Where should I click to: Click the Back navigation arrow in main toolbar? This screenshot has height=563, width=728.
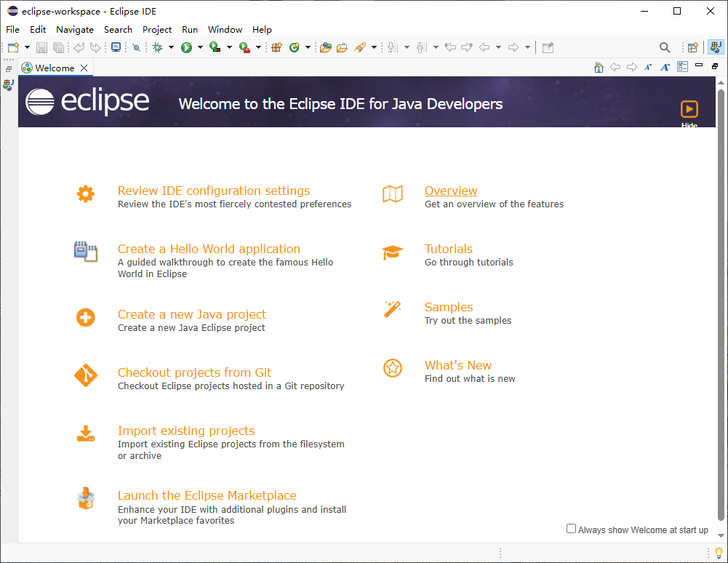(484, 47)
